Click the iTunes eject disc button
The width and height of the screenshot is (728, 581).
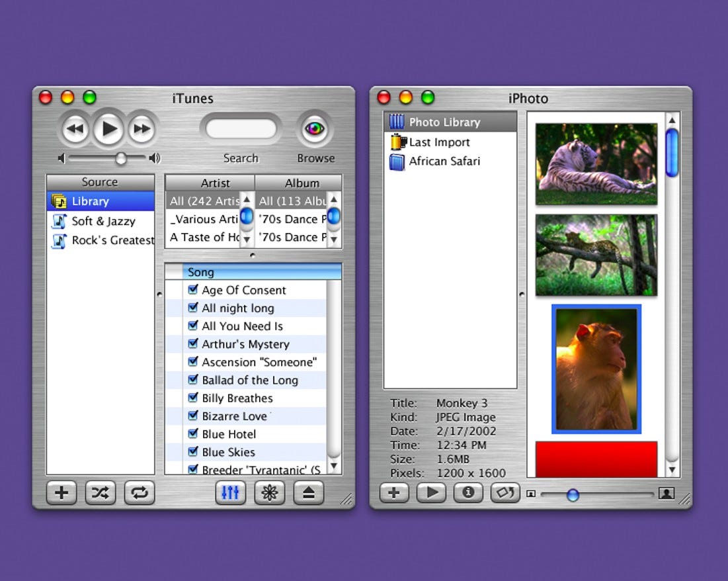[x=308, y=493]
